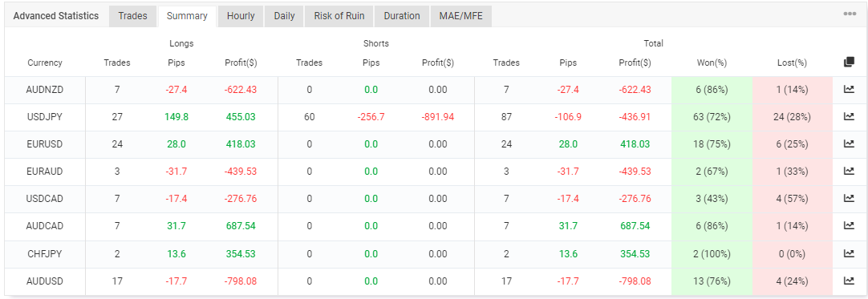Open the three-dots more options menu
The image size is (868, 299).
[x=850, y=14]
